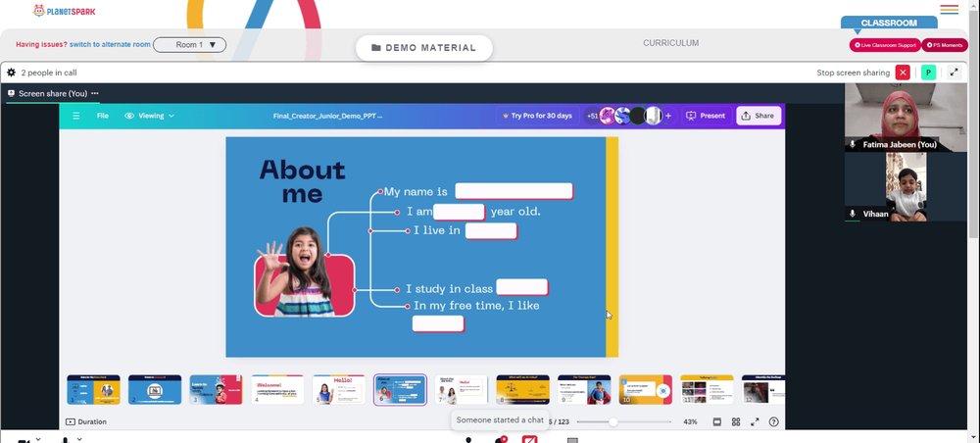Click the '2 people in call' label

pyautogui.click(x=49, y=73)
